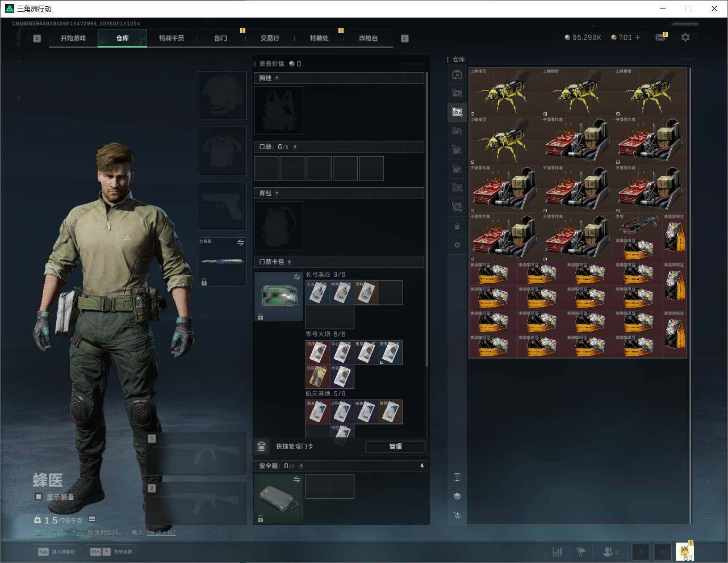
Task: Switch to the 交易行 tab
Action: [270, 38]
